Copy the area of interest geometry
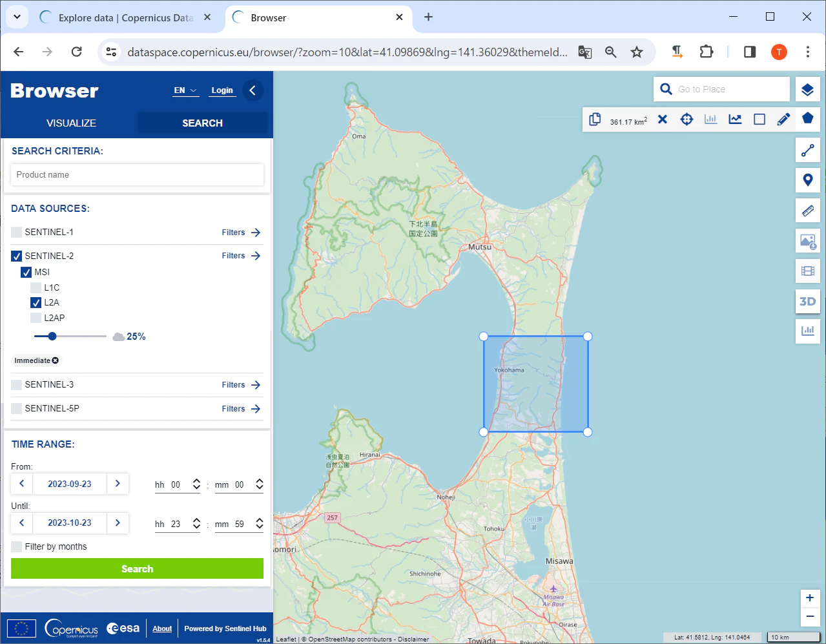 click(595, 119)
